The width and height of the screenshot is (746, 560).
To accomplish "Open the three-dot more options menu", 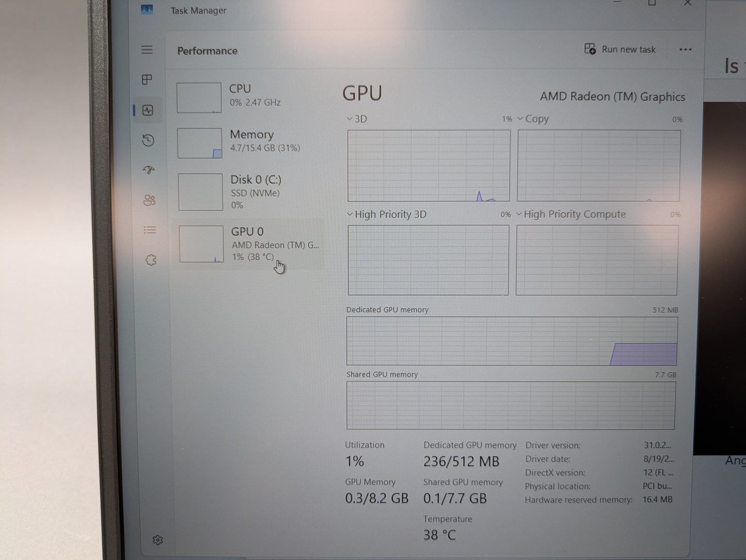I will click(685, 50).
